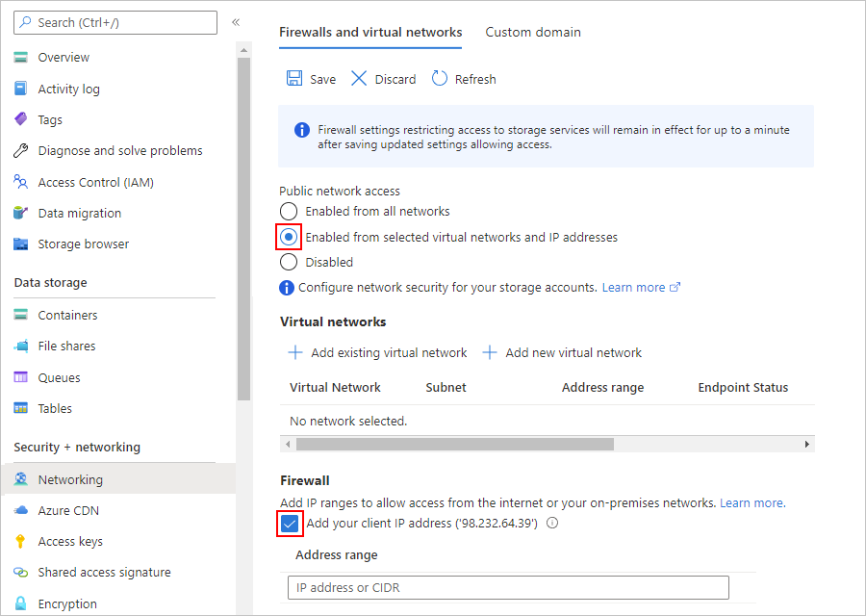Click the plus to add existing virtual network
Screen dimensions: 866x616
[296, 352]
